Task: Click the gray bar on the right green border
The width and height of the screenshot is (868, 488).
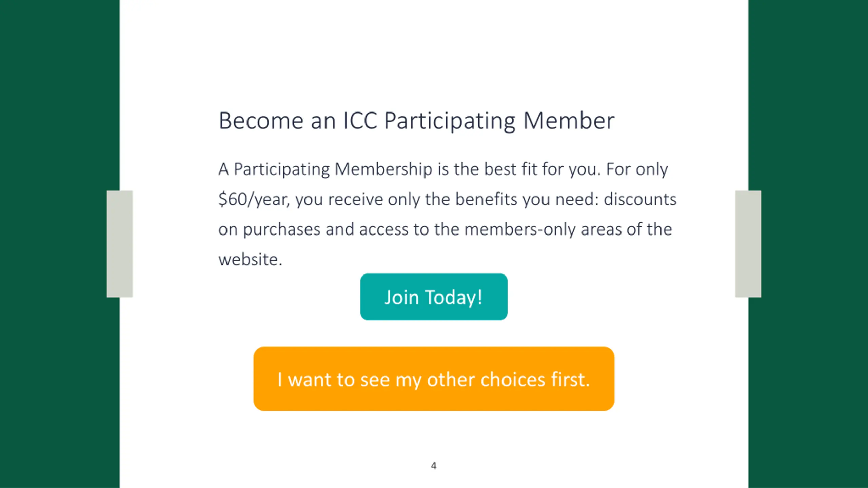Action: click(x=748, y=244)
